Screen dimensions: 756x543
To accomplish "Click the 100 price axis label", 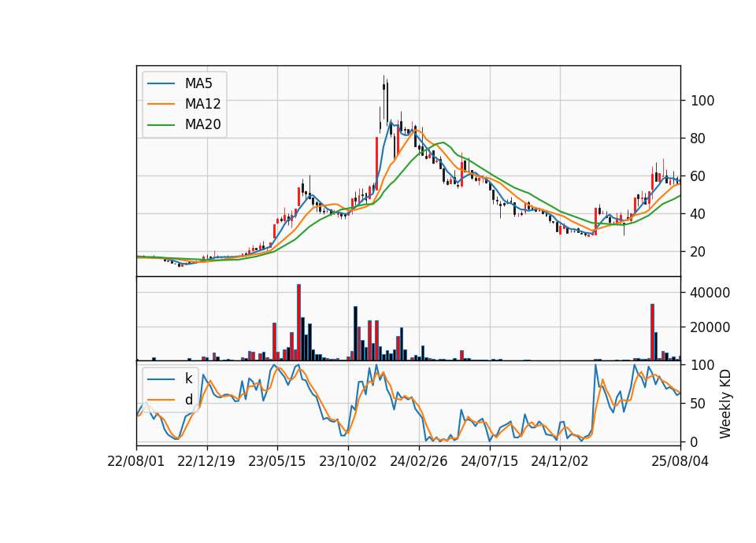I will (x=702, y=101).
